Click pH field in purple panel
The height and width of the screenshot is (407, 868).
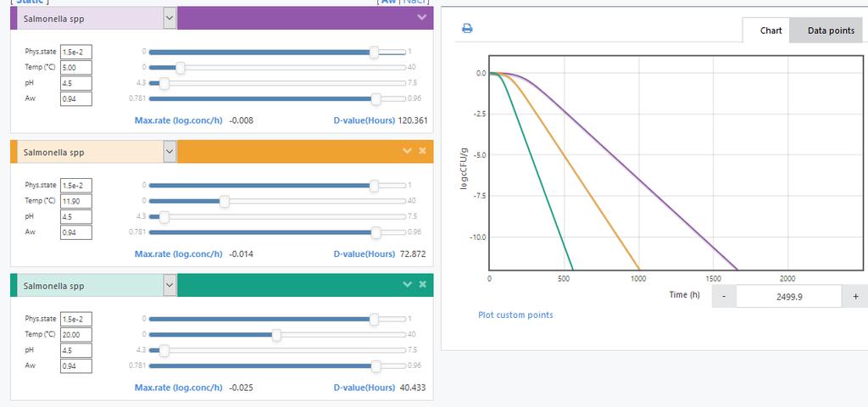click(x=75, y=83)
